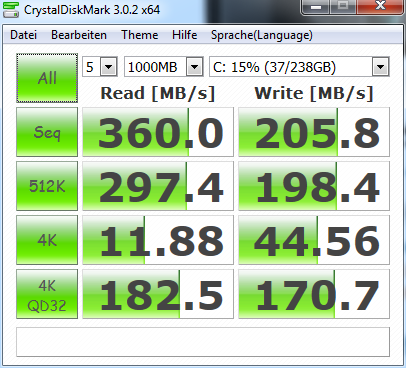This screenshot has height=368, width=406.
Task: Start all benchmarks with the All button
Action: pos(47,78)
